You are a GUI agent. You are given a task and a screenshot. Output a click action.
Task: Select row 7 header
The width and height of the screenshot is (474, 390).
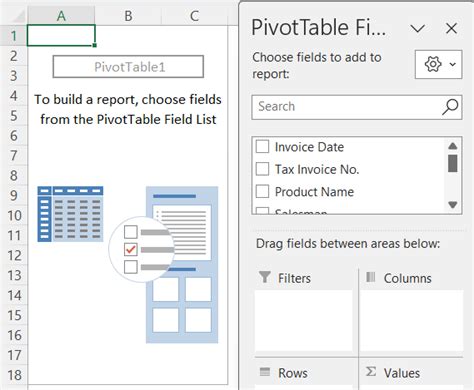13,156
